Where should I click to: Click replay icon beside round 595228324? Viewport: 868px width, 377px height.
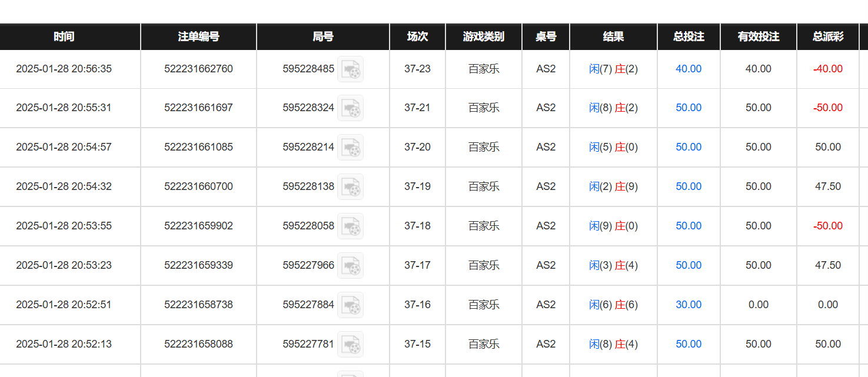pos(350,108)
